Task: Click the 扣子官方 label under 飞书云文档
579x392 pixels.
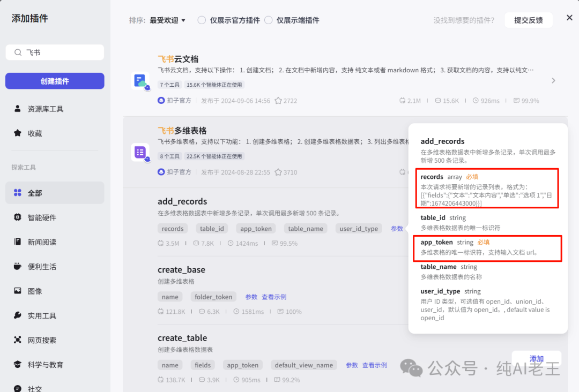Action: coord(179,101)
